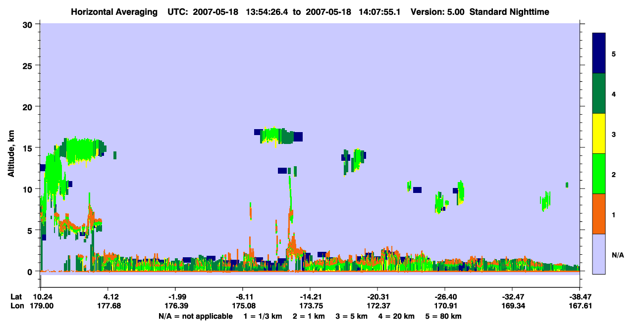
Task: Click legend text '2 = 1 km'
Action: point(309,316)
